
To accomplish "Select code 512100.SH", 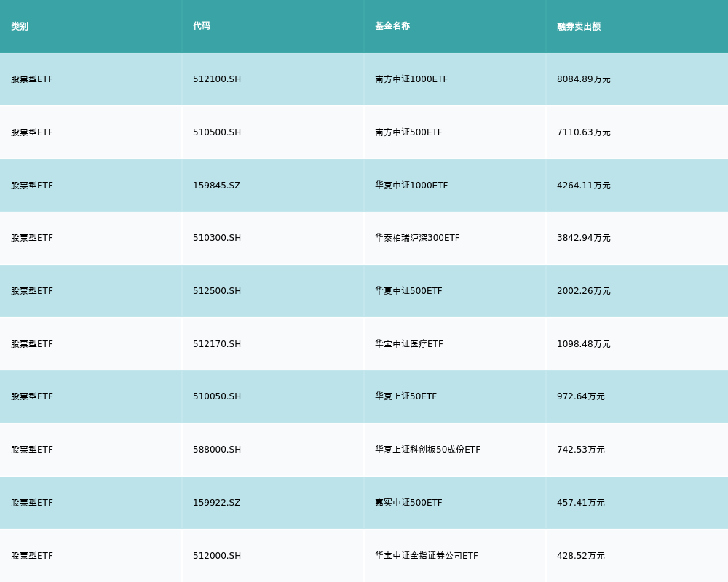I will (x=217, y=79).
